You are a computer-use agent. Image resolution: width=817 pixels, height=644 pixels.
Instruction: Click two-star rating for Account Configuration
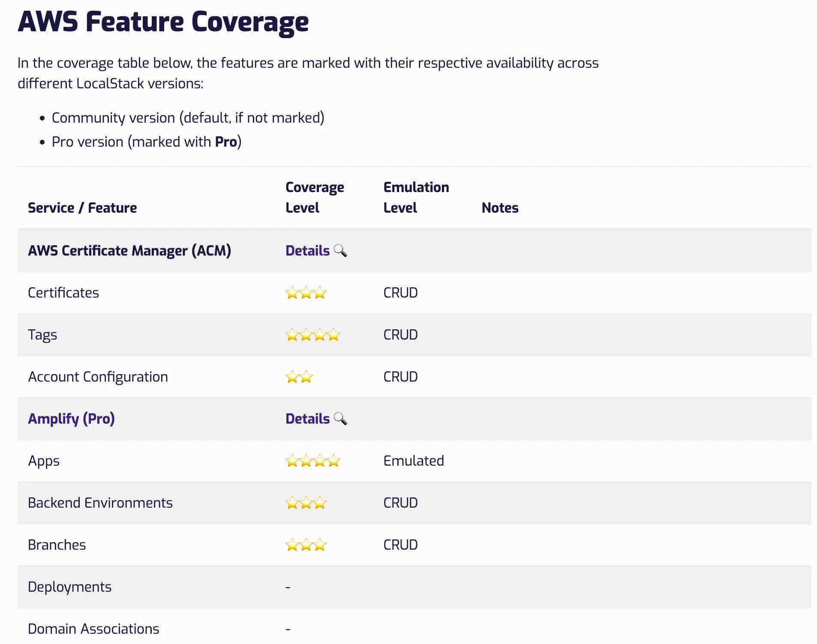click(x=299, y=377)
